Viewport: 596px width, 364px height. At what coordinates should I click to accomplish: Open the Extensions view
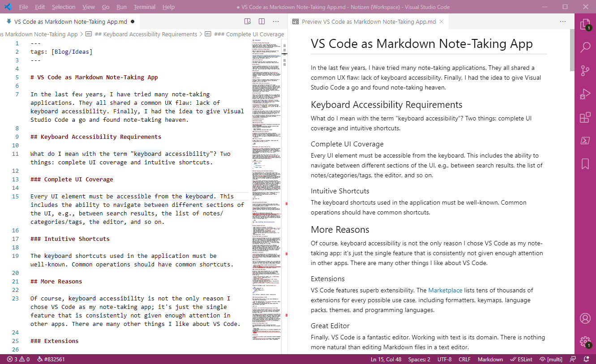tap(585, 117)
